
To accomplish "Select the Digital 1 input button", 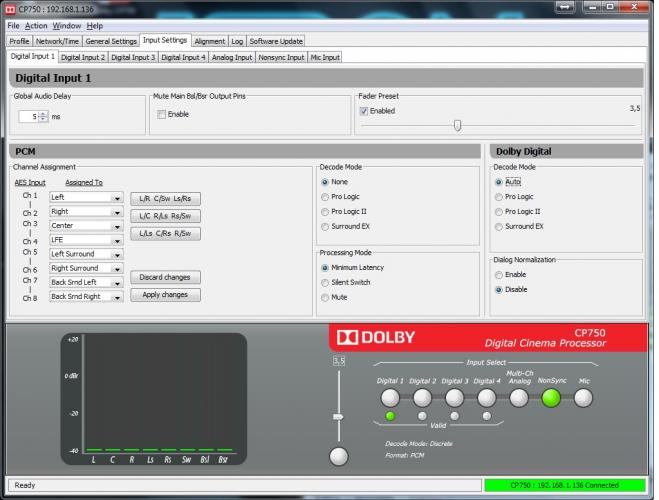I will [390, 397].
